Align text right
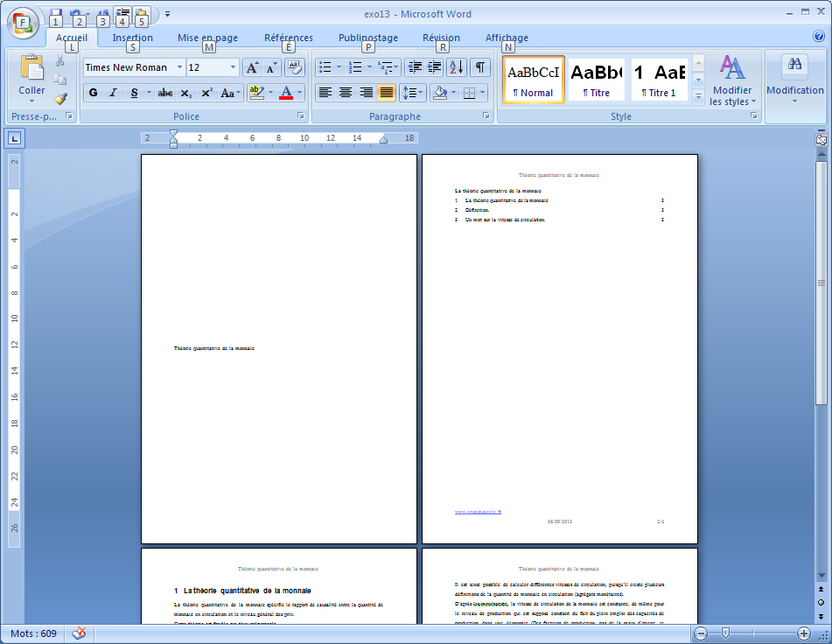This screenshot has height=644, width=832. (x=366, y=93)
